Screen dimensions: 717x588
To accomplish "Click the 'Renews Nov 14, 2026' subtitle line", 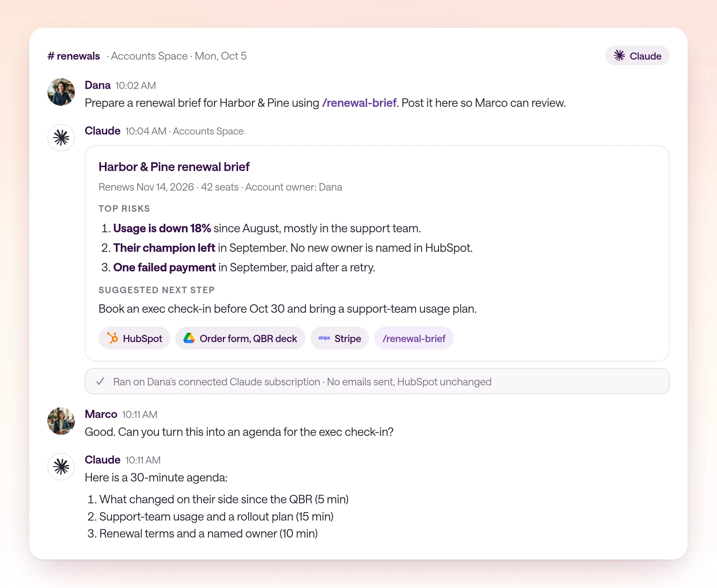I will [220, 187].
